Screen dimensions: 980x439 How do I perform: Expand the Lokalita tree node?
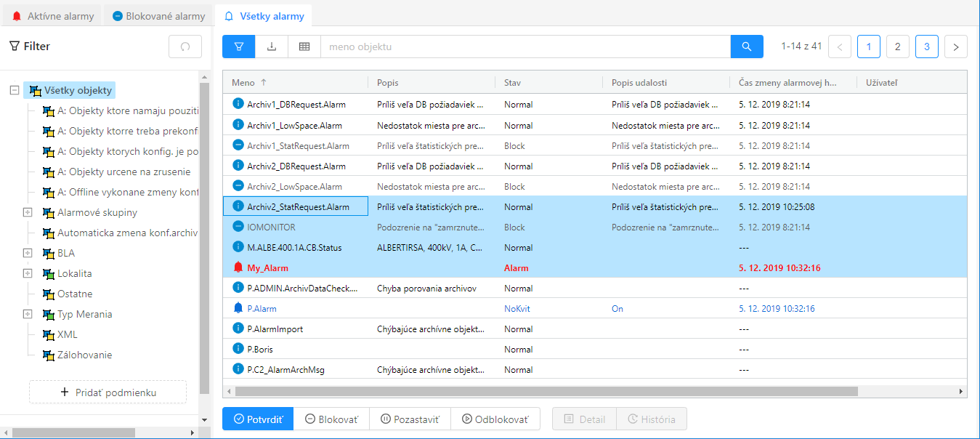click(28, 274)
